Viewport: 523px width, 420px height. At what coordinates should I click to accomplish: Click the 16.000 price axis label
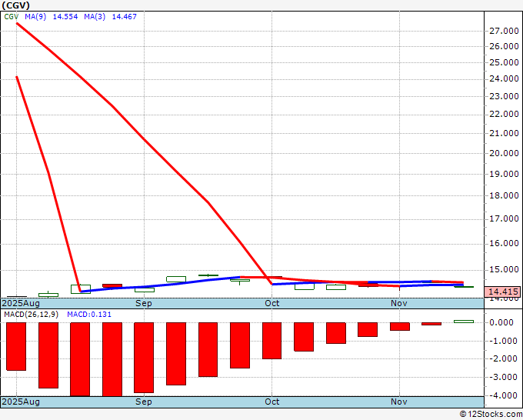pos(504,243)
